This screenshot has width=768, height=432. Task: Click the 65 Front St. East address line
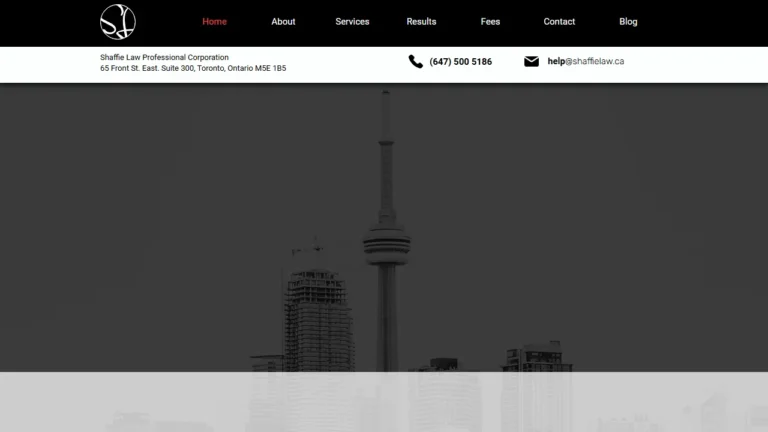pos(193,68)
